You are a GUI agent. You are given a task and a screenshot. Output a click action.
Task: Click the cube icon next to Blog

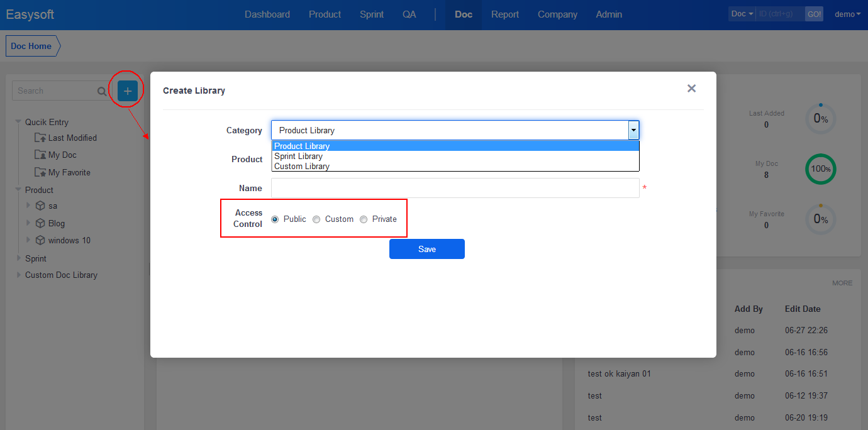(40, 223)
